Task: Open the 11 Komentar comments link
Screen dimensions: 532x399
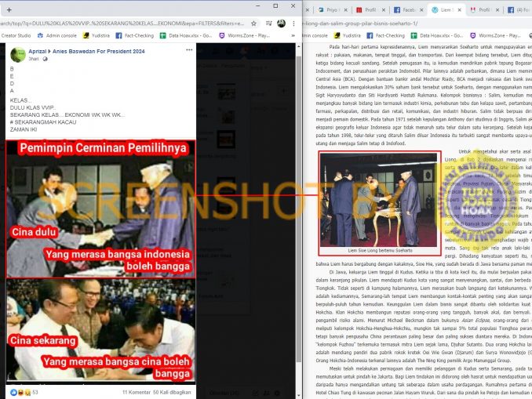Action: click(x=136, y=392)
